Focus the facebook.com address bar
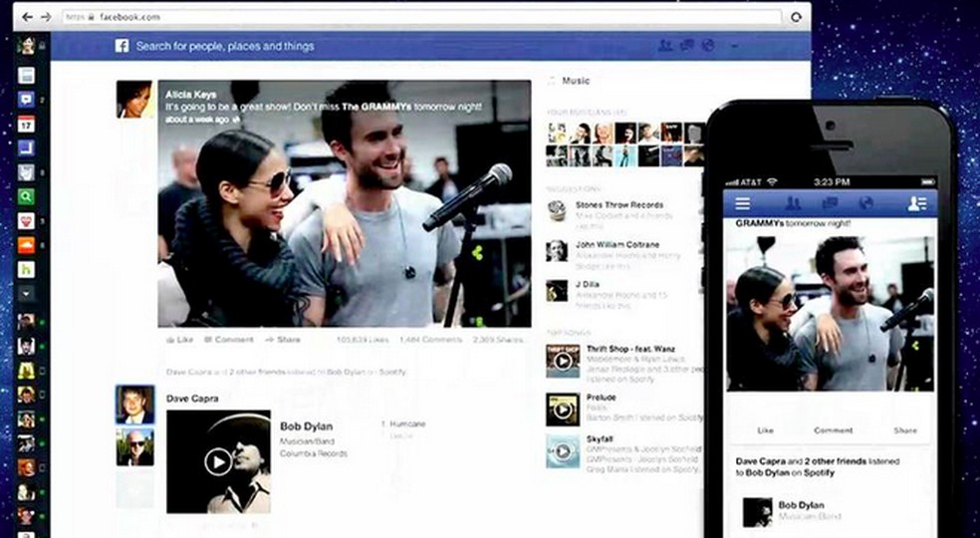 pyautogui.click(x=422, y=17)
